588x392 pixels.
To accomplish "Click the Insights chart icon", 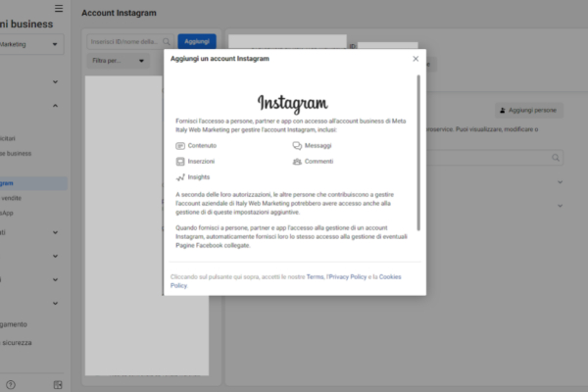I will [180, 177].
